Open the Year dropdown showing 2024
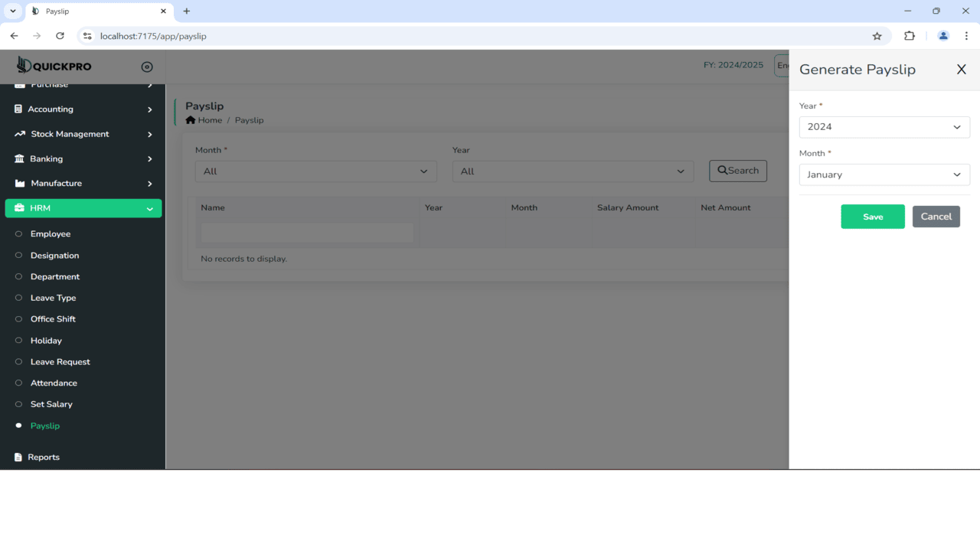The width and height of the screenshot is (980, 551). (x=884, y=127)
